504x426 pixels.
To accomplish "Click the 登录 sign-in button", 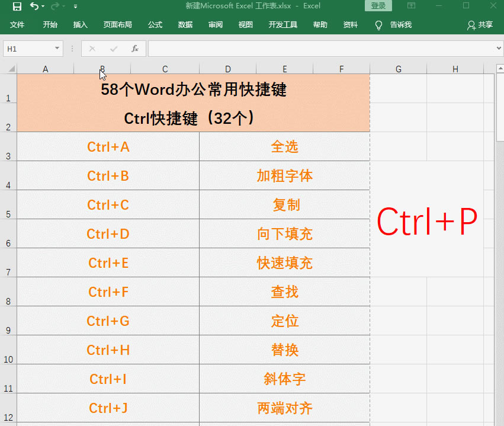I will (x=378, y=5).
